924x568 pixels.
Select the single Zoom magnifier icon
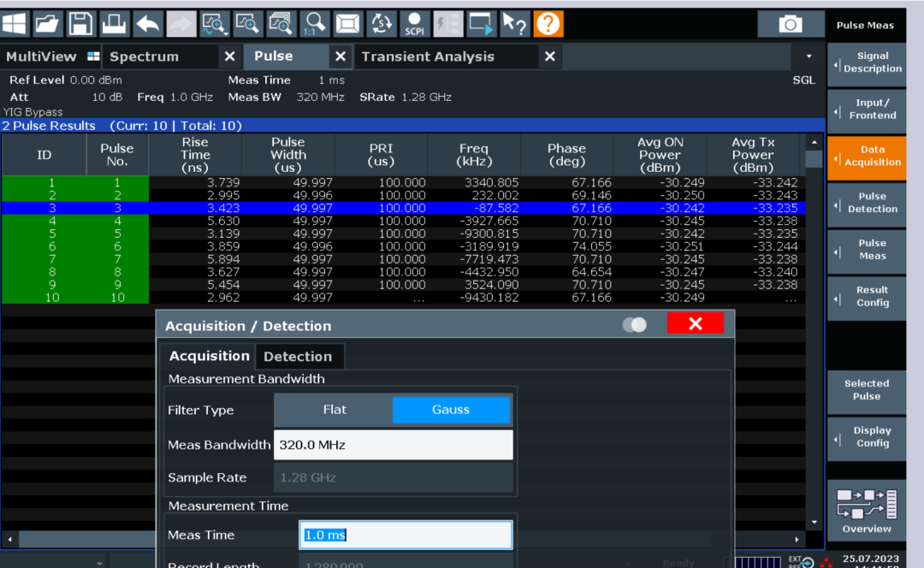click(x=247, y=24)
